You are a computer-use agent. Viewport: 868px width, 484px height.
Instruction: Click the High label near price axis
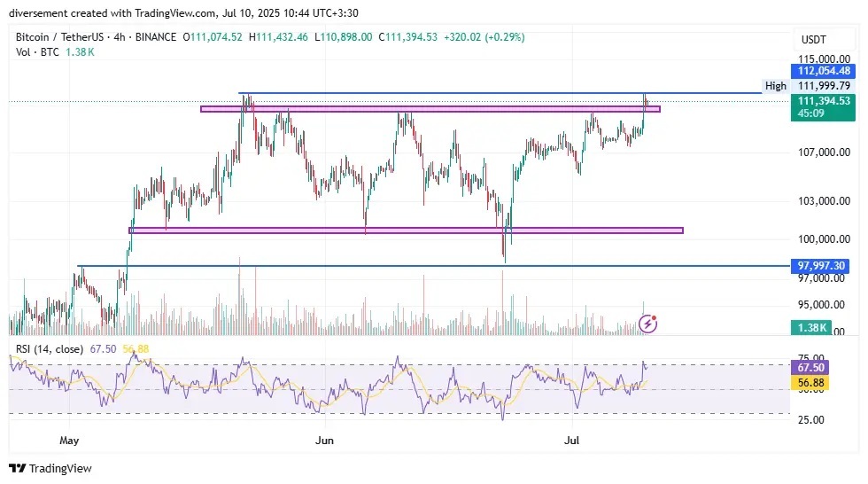[x=775, y=86]
